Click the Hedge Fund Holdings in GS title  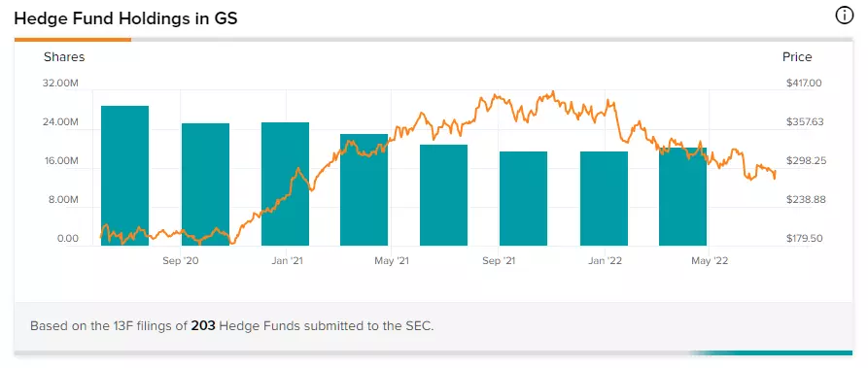(x=125, y=18)
